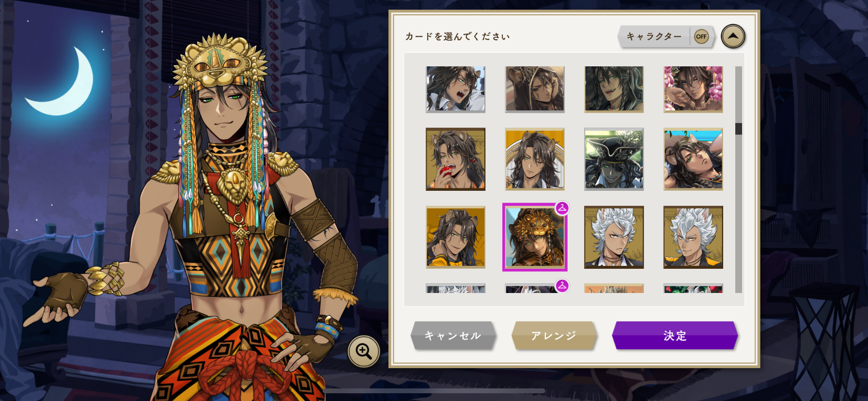868x401 pixels.
Task: Select the hooded cloak card thumbnail
Action: click(x=535, y=90)
